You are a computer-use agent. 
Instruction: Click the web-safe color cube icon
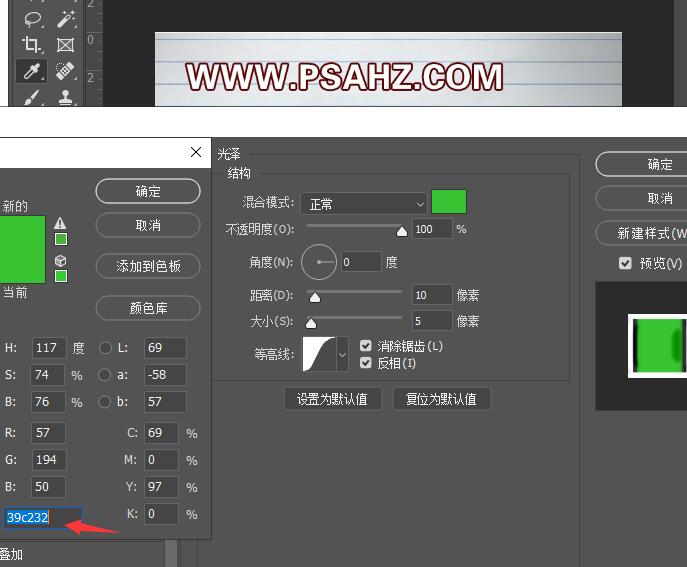60,261
